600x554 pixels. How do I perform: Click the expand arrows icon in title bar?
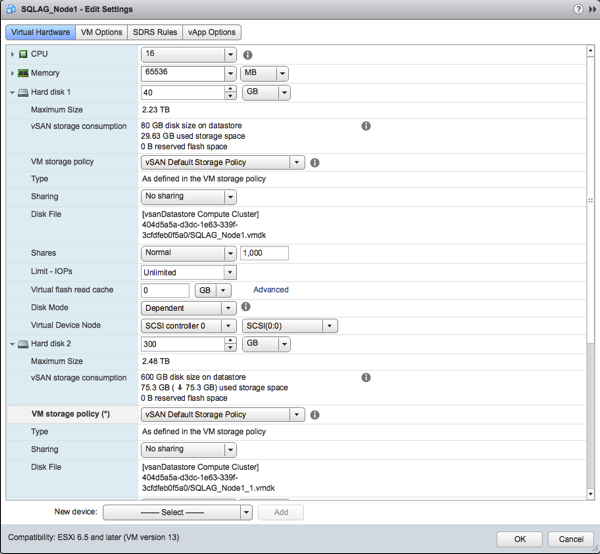coord(591,8)
